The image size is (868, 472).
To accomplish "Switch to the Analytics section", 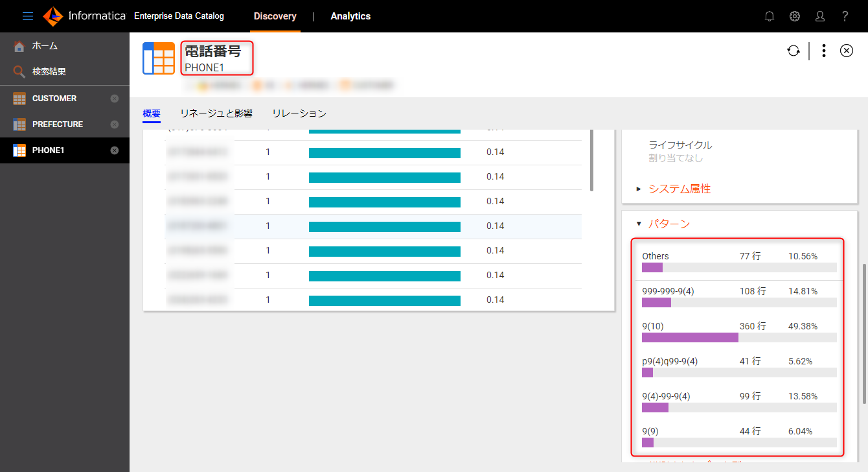I will pos(350,16).
